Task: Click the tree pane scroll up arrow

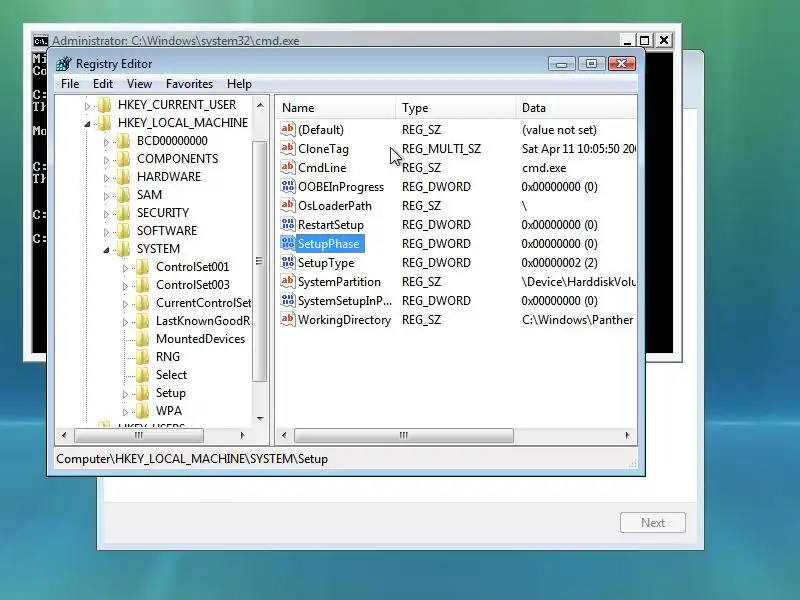Action: 260,105
